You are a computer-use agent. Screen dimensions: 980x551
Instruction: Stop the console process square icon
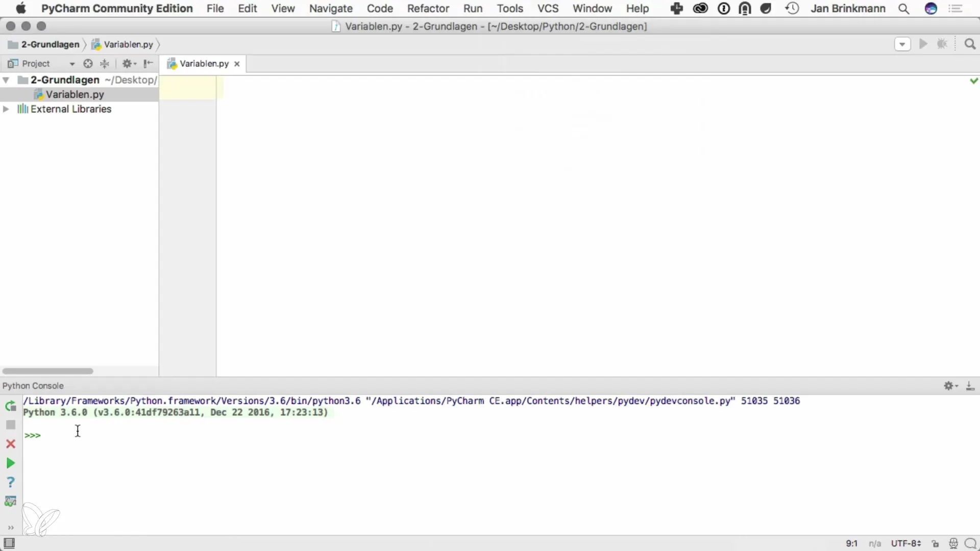(x=10, y=425)
